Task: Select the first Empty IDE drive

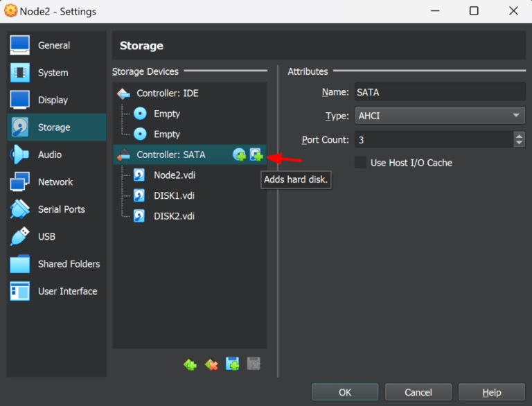Action: coord(166,114)
